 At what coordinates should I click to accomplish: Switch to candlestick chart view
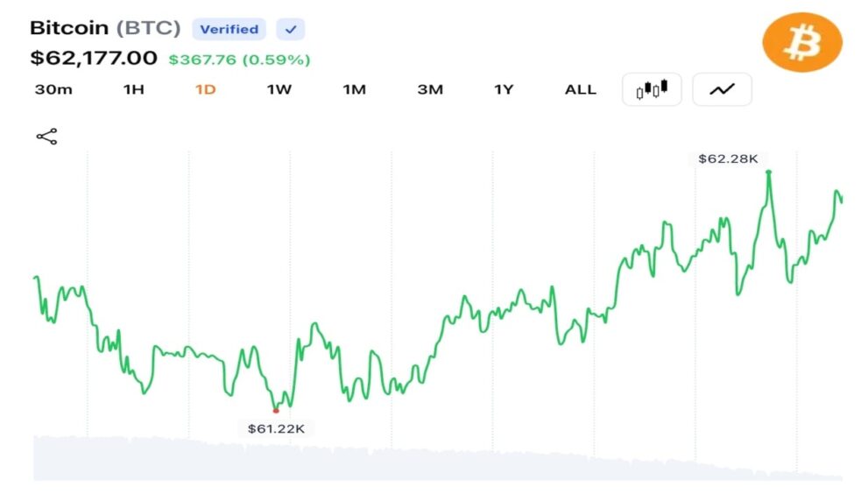click(652, 89)
